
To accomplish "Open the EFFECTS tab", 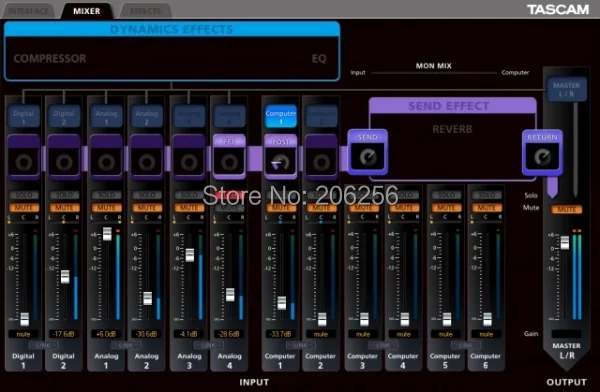I will point(146,11).
